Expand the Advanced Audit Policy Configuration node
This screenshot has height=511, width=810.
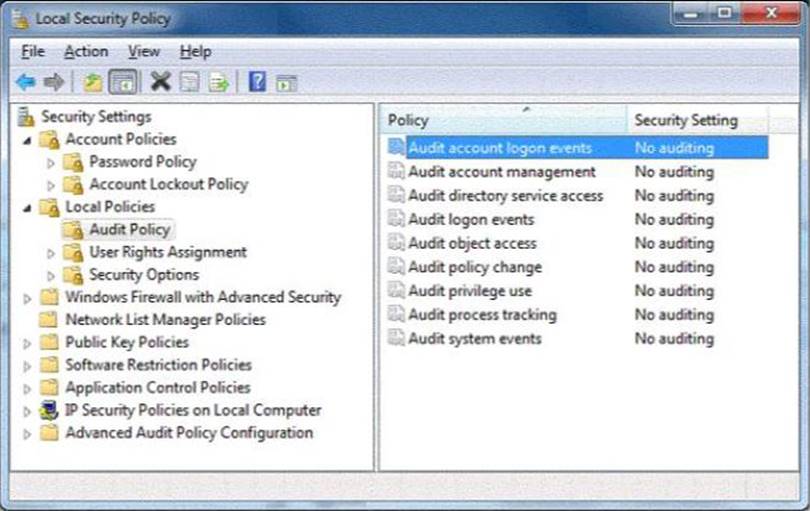[28, 434]
